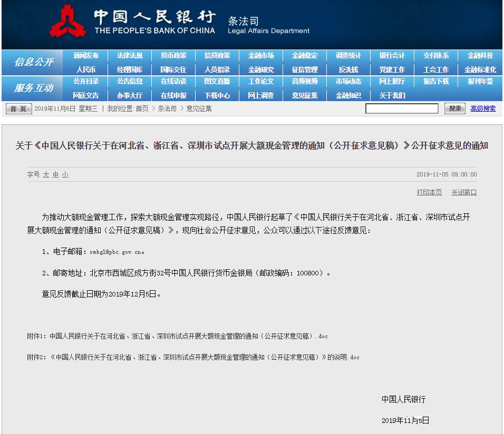Visit 金融标准化 page

pyautogui.click(x=480, y=70)
